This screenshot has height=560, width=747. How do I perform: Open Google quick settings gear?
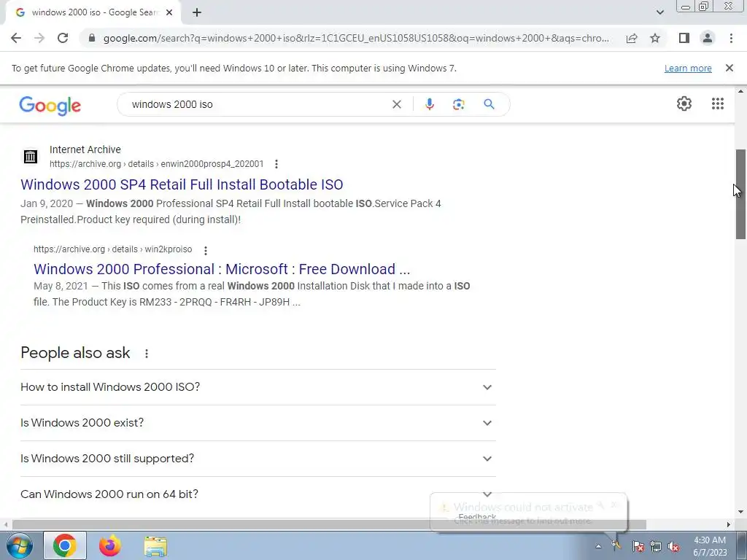coord(684,104)
